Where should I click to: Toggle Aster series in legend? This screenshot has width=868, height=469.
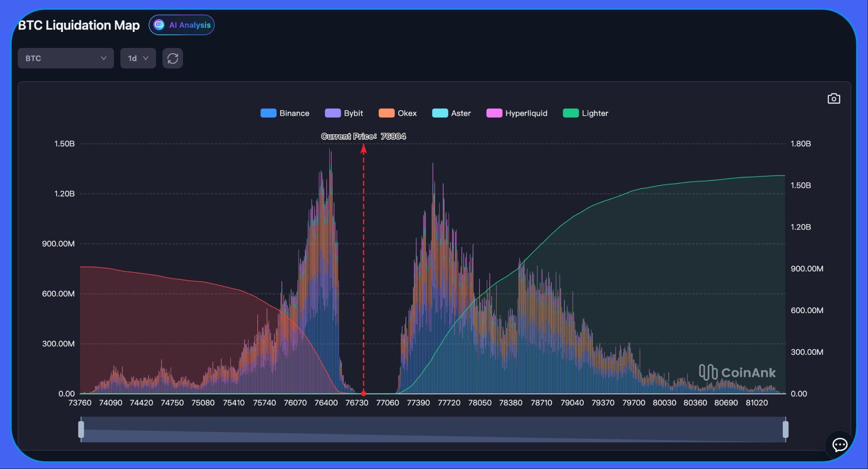(x=451, y=113)
